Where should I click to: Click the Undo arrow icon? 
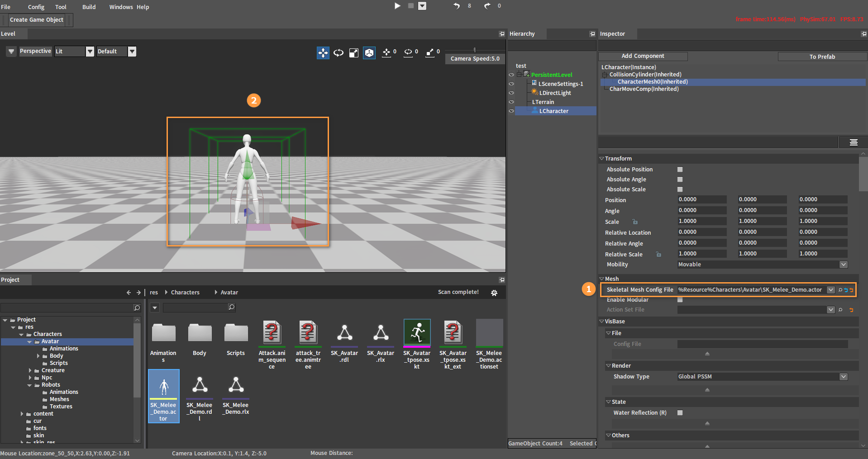(x=457, y=6)
